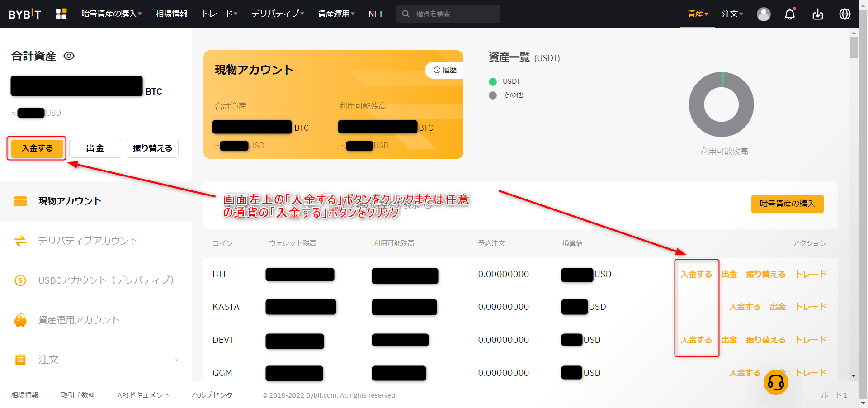Open the NFT menu item
This screenshot has width=868, height=408.
pyautogui.click(x=375, y=14)
